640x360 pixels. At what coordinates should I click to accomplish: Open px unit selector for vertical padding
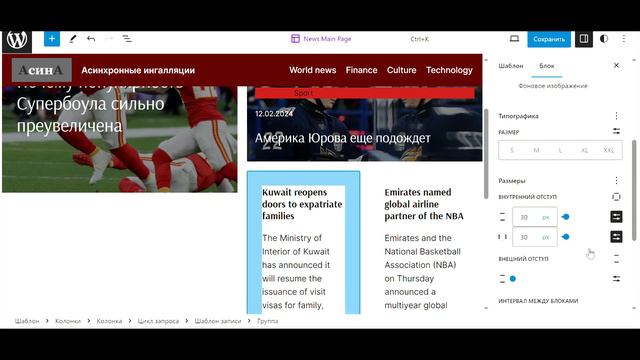(546, 217)
